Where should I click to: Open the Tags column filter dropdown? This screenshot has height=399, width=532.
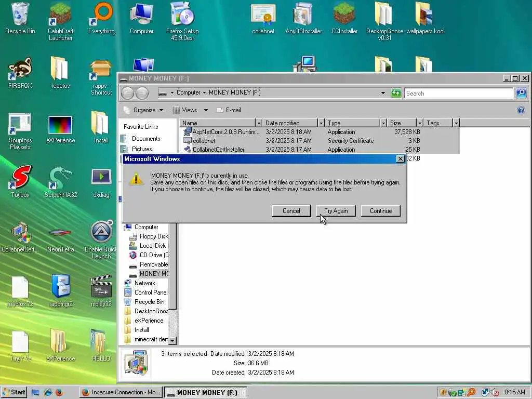point(456,123)
